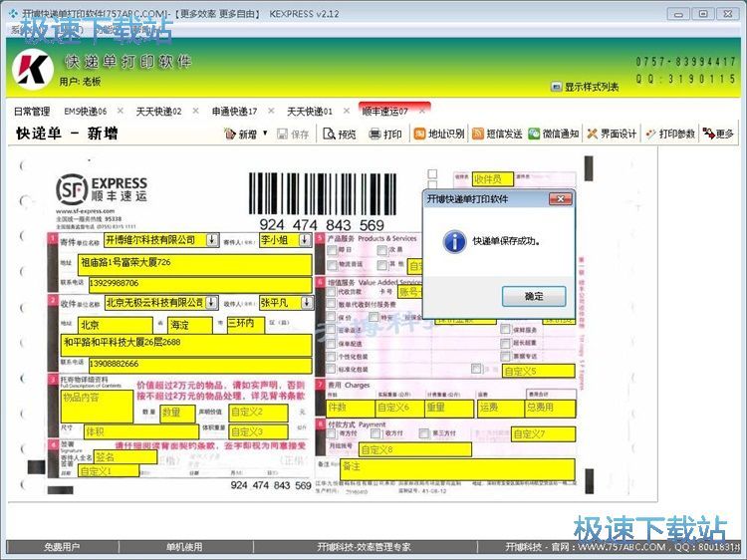747x560 pixels.
Task: Click 微信通知 WeChat notify icon
Action: (534, 134)
